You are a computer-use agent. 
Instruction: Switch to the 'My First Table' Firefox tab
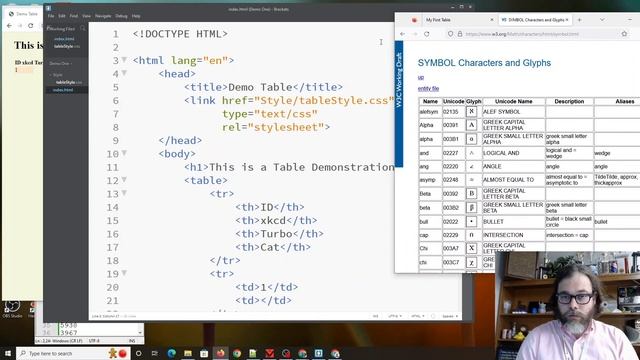(x=459, y=20)
